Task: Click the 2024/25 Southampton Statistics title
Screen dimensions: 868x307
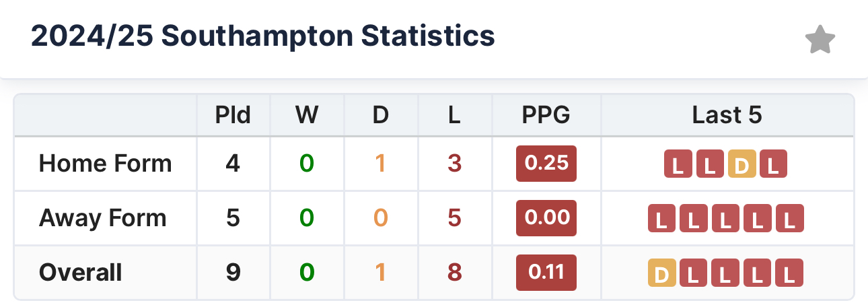Action: coord(263,36)
